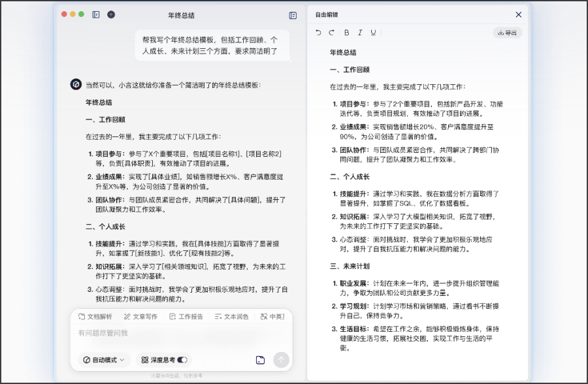Open the 工作报告 work report tool
This screenshot has height=384, width=588.
pyautogui.click(x=172, y=317)
